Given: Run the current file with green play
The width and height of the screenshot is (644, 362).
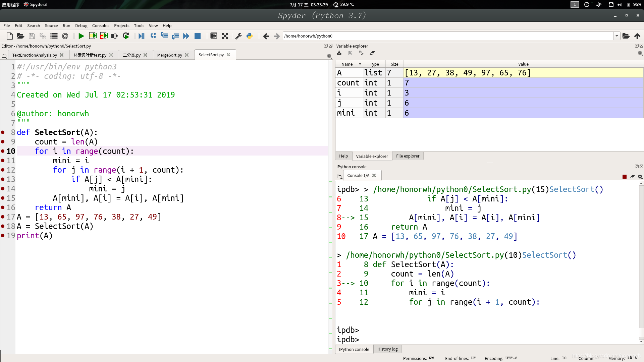Looking at the screenshot, I should [81, 36].
